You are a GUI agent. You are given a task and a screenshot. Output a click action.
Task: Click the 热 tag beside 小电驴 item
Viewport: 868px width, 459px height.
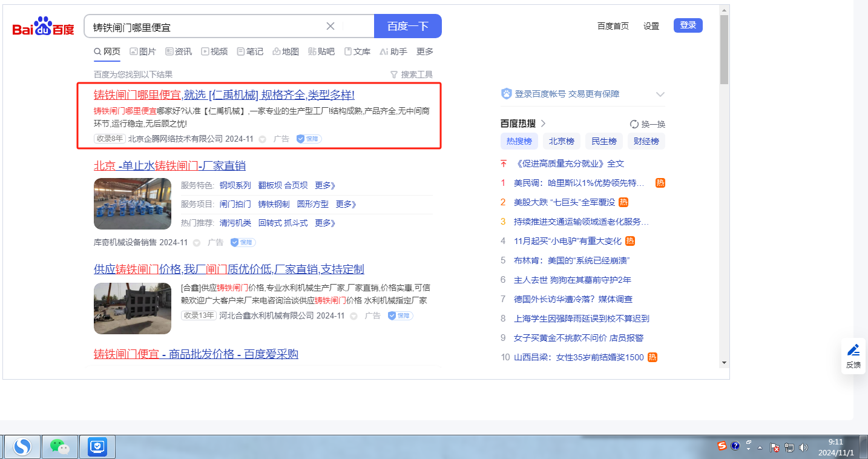click(630, 240)
